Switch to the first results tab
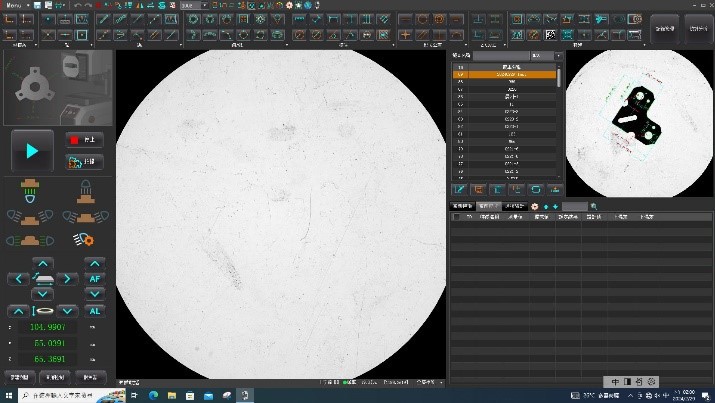The image size is (715, 403). (462, 207)
